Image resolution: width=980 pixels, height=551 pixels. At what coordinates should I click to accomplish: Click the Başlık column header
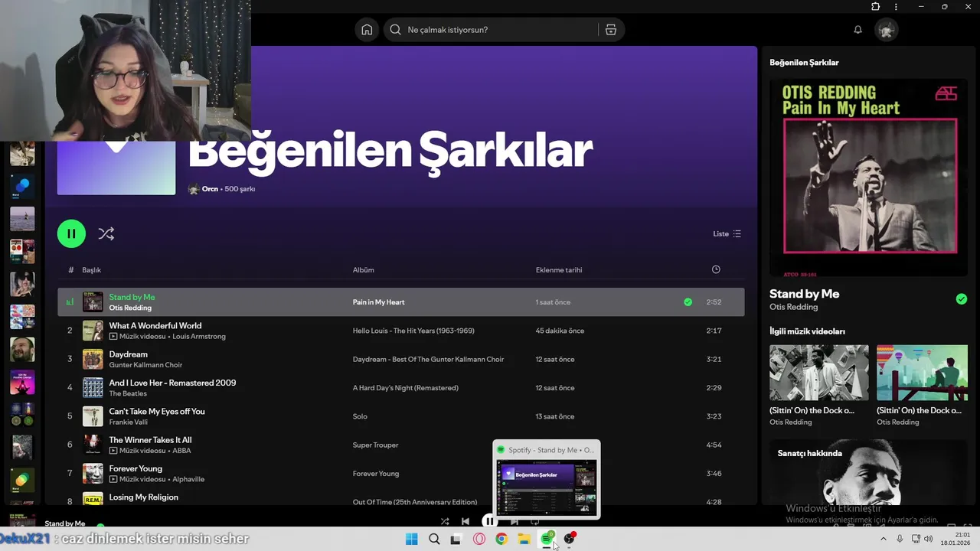(x=92, y=270)
